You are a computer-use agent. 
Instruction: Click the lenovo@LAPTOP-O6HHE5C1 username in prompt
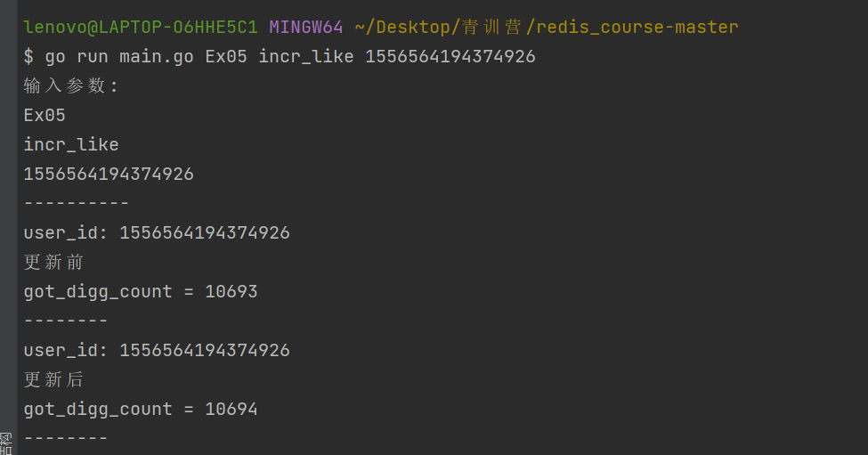(x=141, y=27)
